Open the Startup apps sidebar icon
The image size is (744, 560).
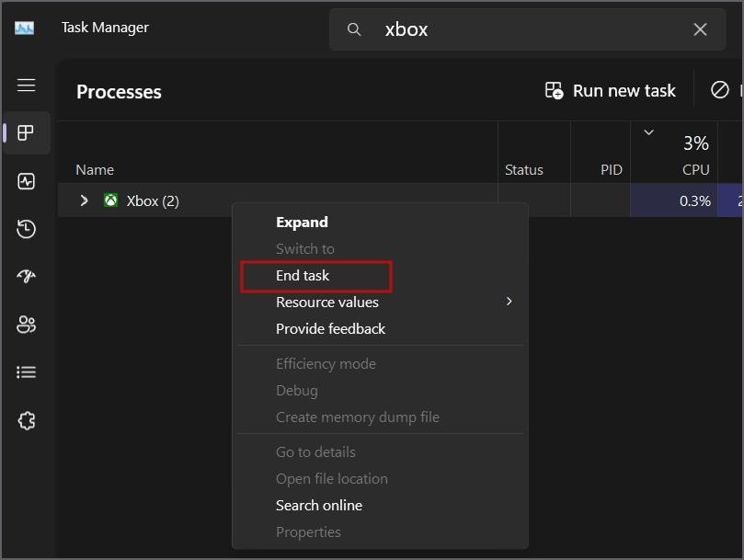[26, 276]
